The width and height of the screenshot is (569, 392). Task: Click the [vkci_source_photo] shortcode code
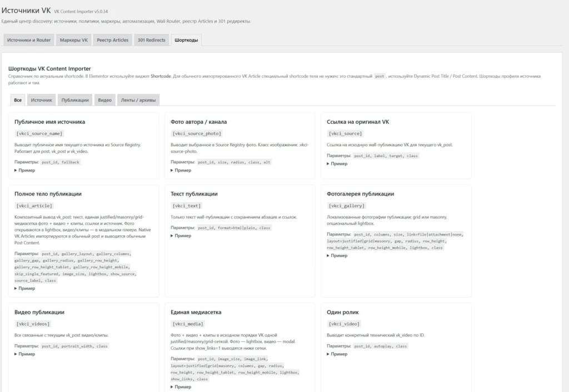coord(196,133)
